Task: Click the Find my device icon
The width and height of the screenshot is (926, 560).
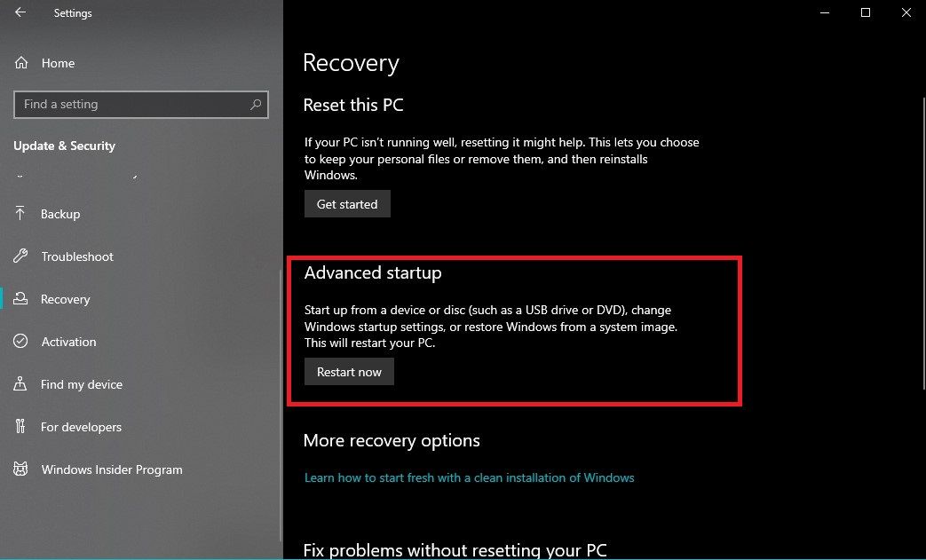Action: coord(20,384)
